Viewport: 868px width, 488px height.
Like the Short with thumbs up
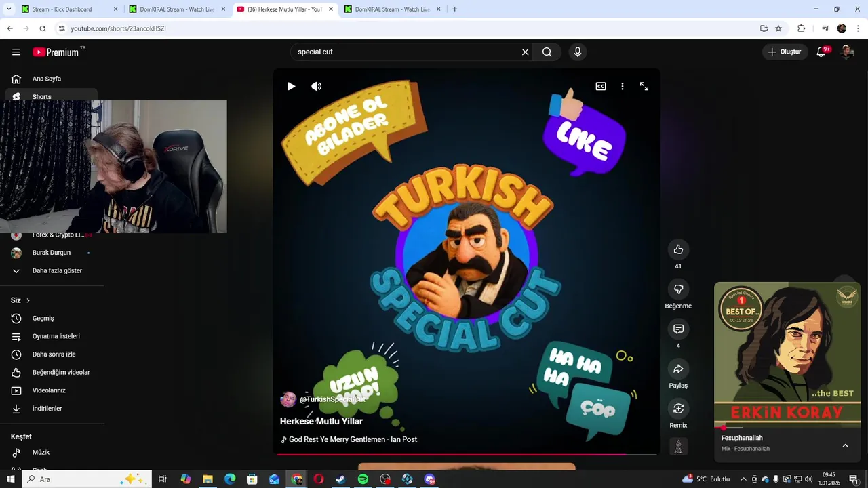click(x=678, y=249)
